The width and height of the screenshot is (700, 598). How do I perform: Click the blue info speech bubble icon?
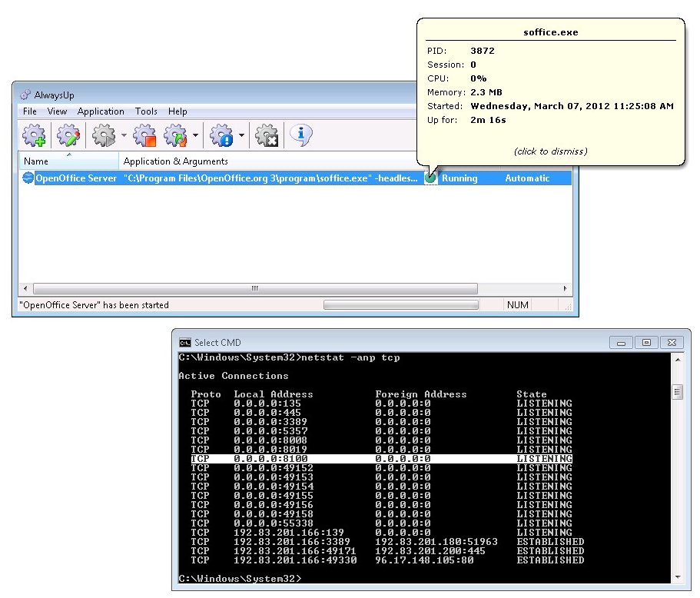[301, 135]
